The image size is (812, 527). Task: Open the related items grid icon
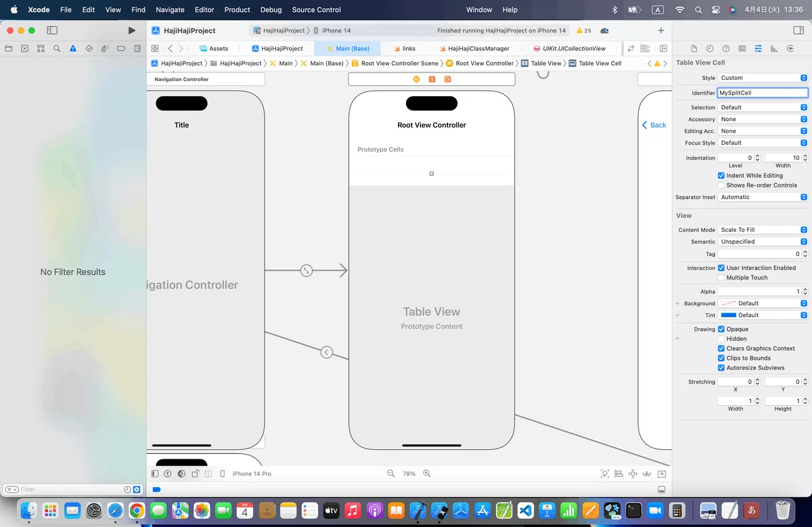pos(155,49)
